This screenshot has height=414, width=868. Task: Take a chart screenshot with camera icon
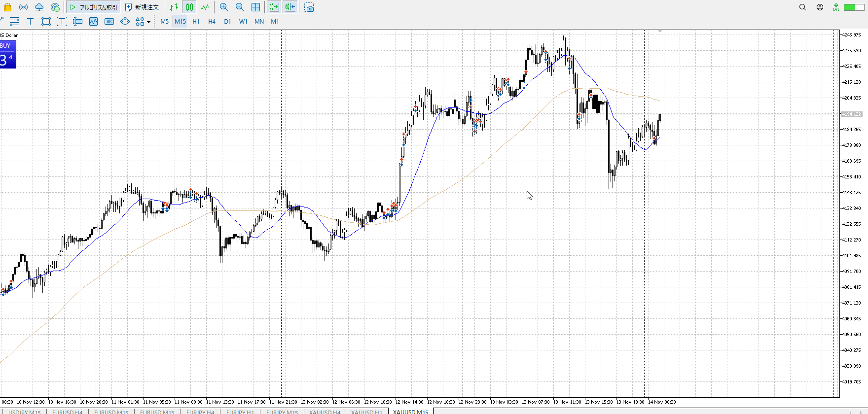tap(309, 8)
